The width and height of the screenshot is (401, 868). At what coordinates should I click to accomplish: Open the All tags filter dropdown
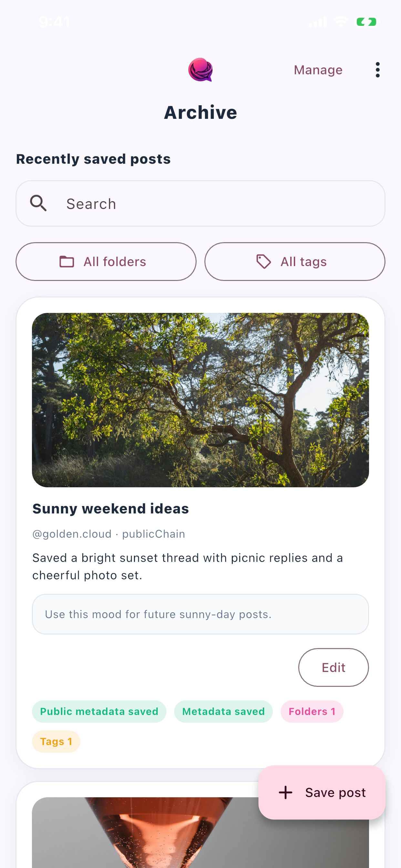pos(295,262)
